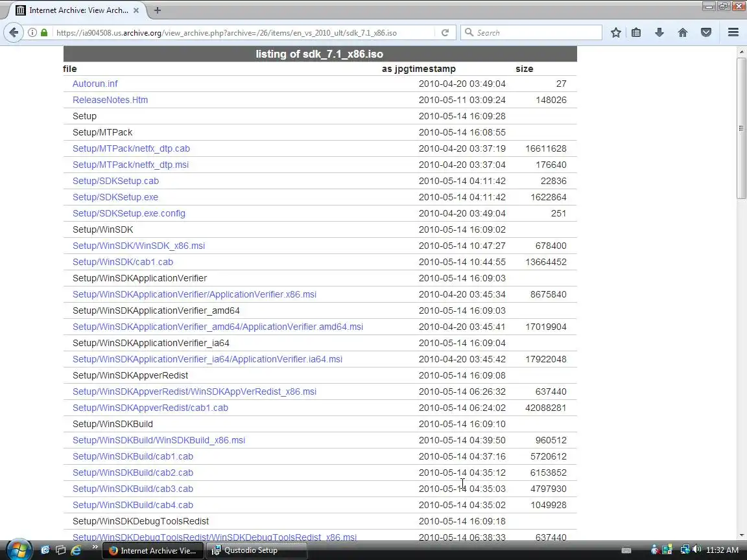Viewport: 747px width, 560px height.
Task: Open the downloads arrow icon
Action: coord(659,32)
